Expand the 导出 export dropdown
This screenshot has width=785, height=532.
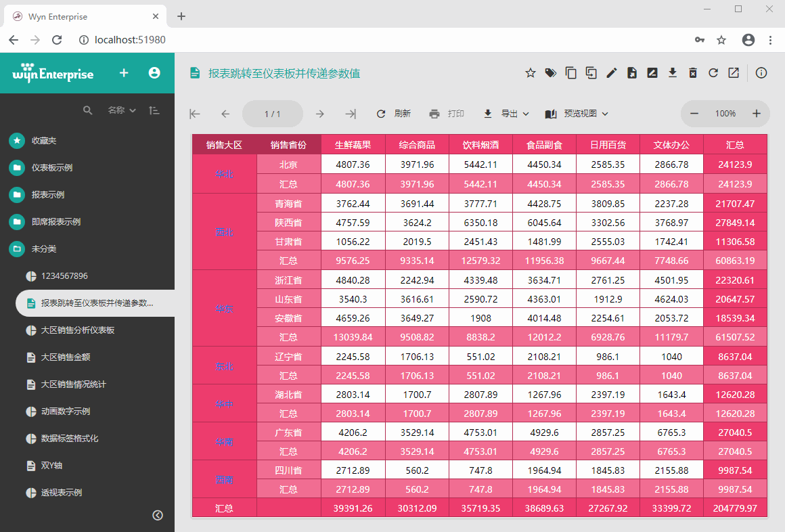(506, 114)
